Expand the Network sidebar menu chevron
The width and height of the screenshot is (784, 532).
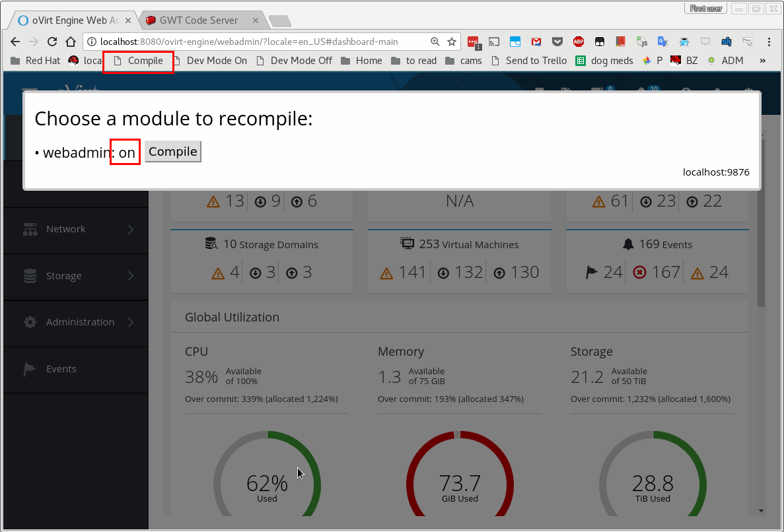pos(131,229)
